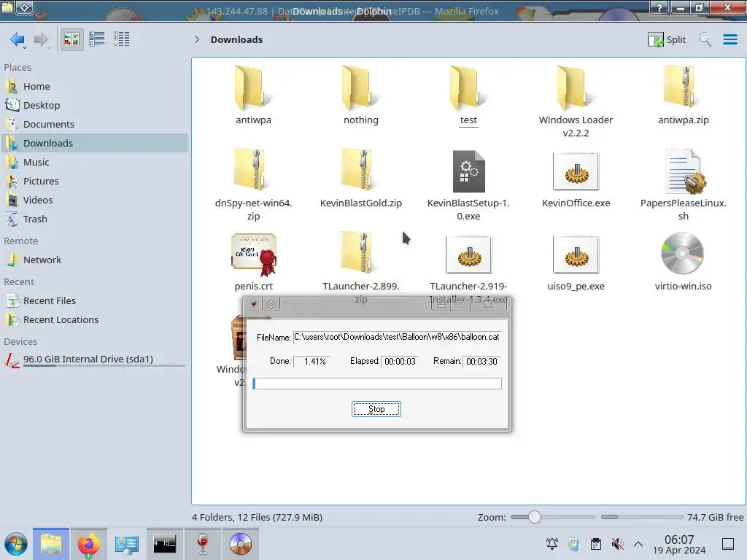Open Recent Locations entry
Screen dimensions: 747x560
click(95, 319)
